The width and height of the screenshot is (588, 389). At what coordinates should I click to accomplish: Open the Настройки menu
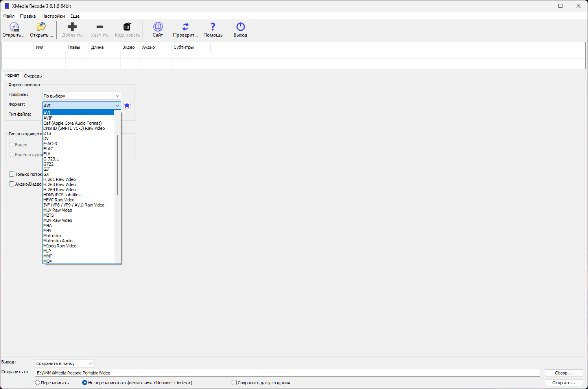tap(53, 16)
